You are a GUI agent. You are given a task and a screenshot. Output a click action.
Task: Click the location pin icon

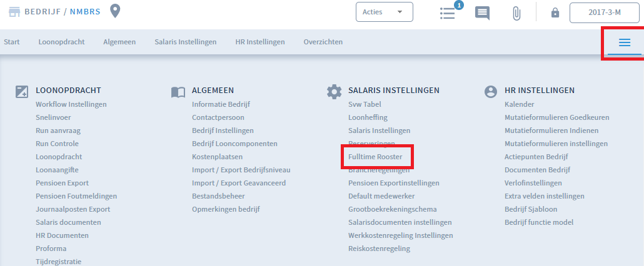tap(116, 11)
